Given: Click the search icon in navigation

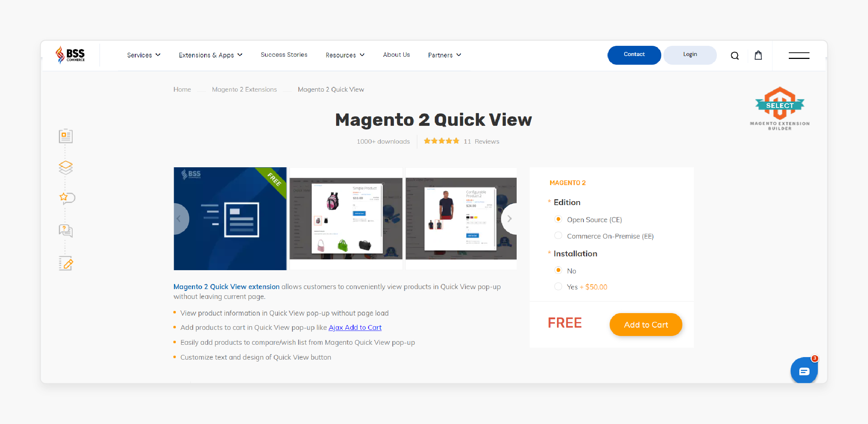Looking at the screenshot, I should pyautogui.click(x=734, y=55).
